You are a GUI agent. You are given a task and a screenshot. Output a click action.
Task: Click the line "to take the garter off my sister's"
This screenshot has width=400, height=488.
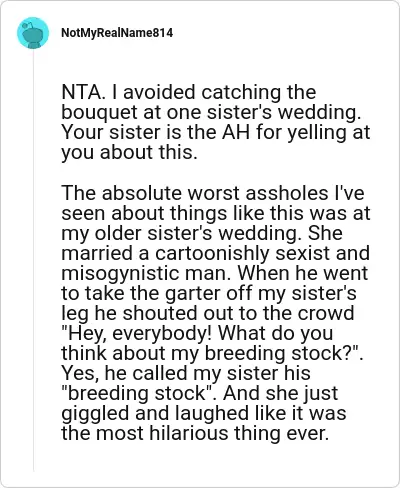pos(209,293)
